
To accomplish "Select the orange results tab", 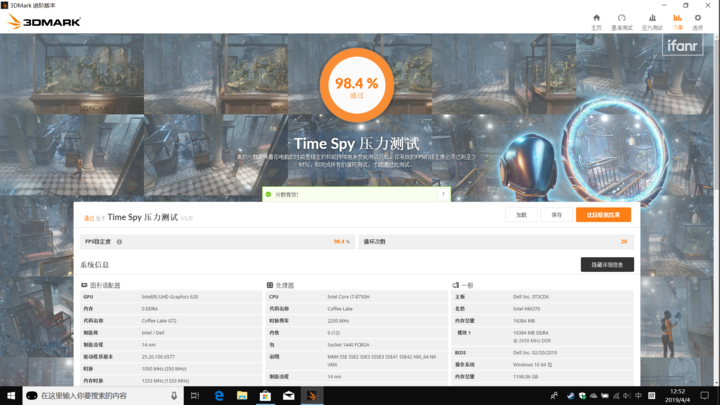I will (x=677, y=22).
